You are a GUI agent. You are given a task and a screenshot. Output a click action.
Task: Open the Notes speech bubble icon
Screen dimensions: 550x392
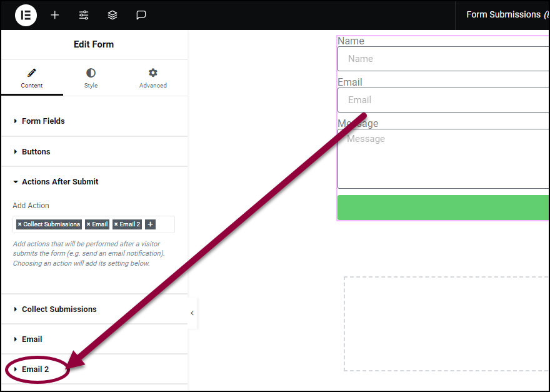click(141, 15)
